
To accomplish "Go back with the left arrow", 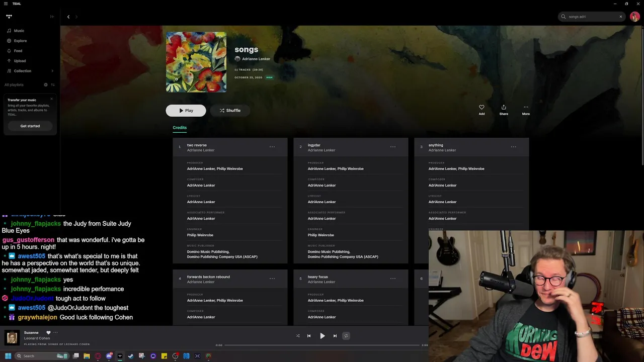I will tap(68, 17).
